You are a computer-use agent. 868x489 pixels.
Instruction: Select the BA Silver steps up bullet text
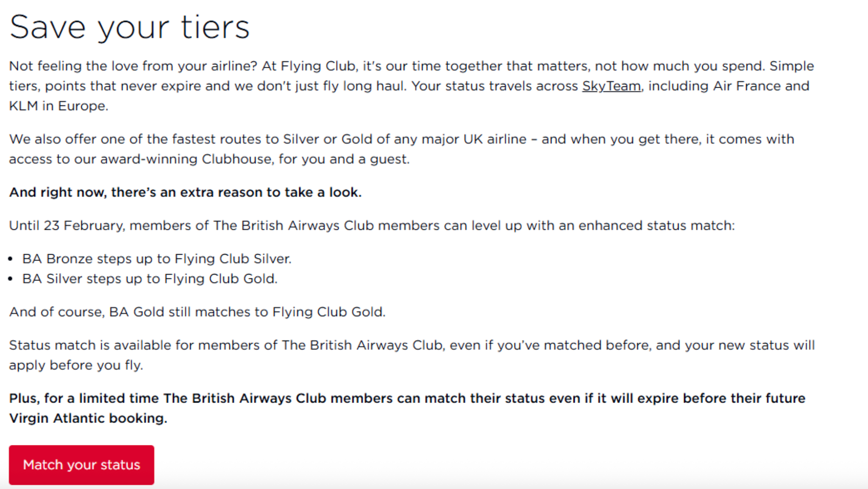pos(150,279)
